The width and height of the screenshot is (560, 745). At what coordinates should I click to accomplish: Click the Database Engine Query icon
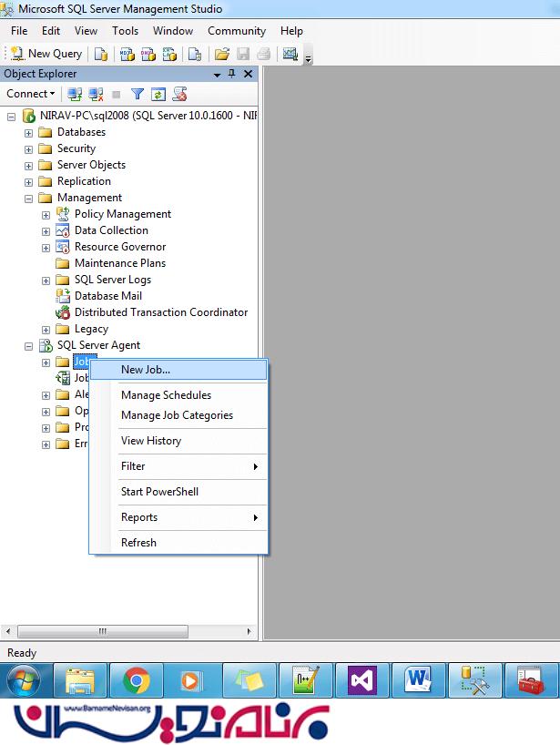point(101,54)
